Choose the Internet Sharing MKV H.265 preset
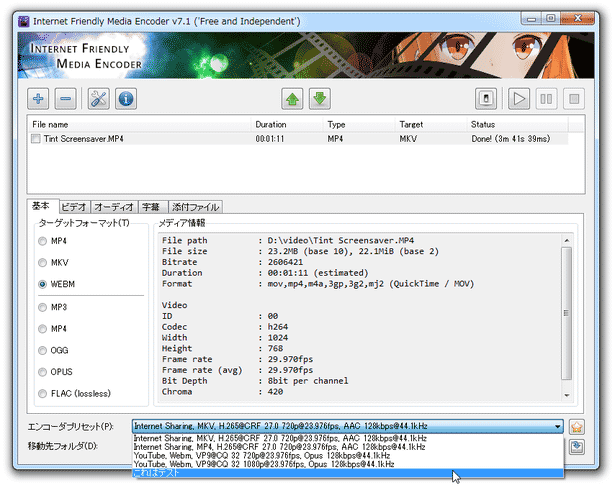This screenshot has height=488, width=615. pos(348,438)
